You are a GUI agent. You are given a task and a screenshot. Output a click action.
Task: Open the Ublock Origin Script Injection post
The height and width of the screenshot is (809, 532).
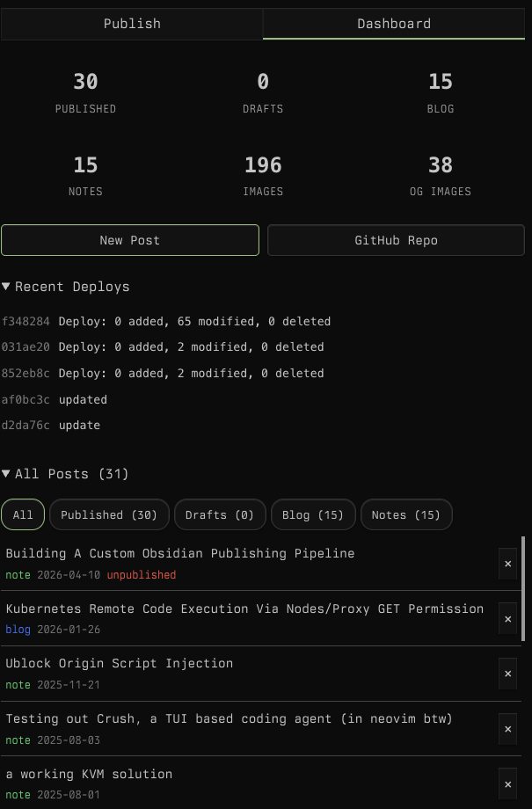pyautogui.click(x=119, y=664)
